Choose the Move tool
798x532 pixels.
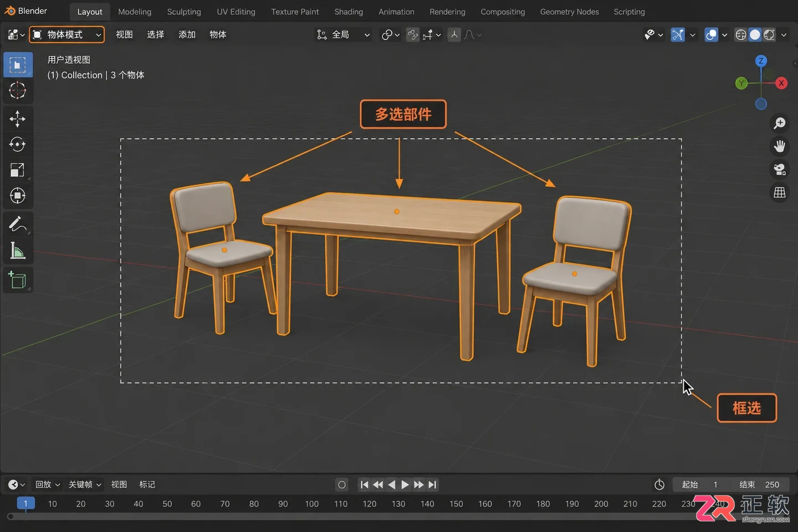[x=18, y=119]
